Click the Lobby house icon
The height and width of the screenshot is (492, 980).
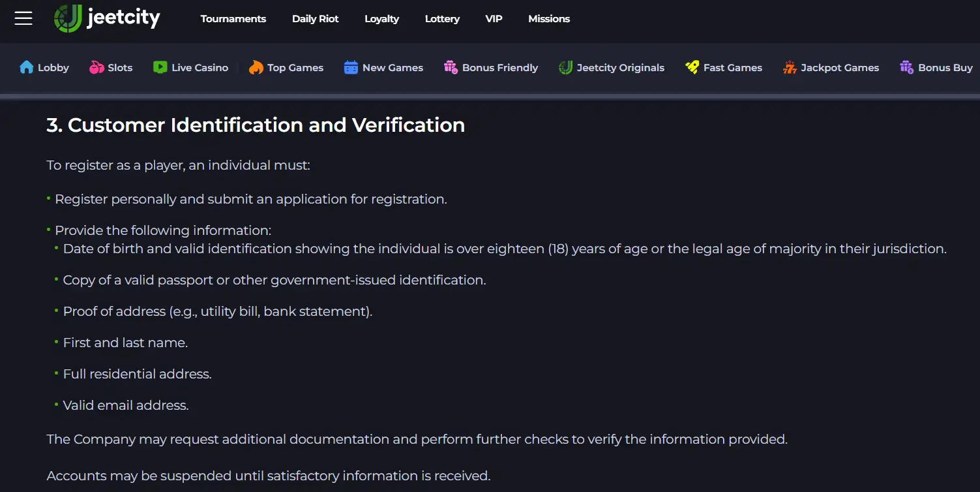(27, 67)
